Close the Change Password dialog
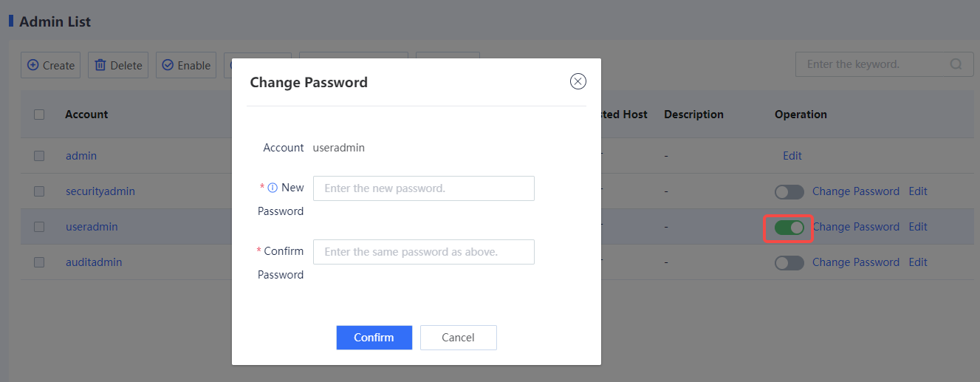Image resolution: width=980 pixels, height=382 pixels. pos(578,81)
